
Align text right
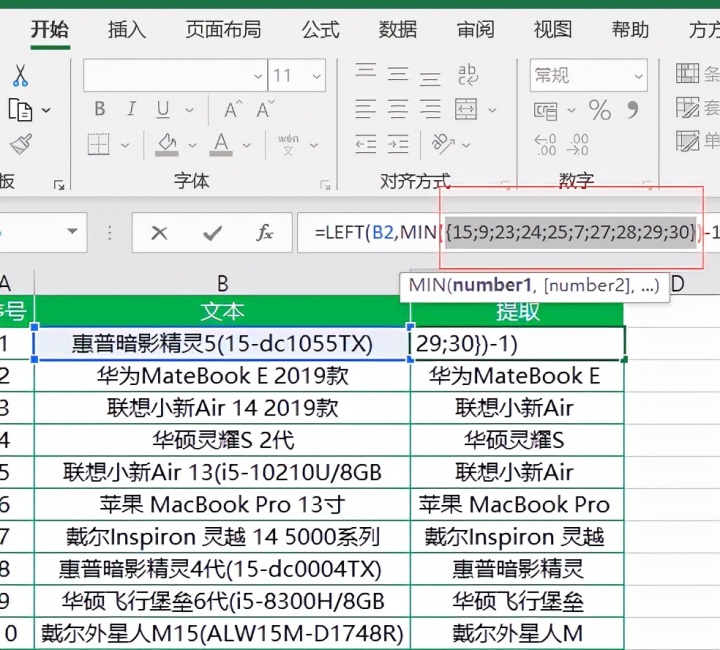(430, 110)
